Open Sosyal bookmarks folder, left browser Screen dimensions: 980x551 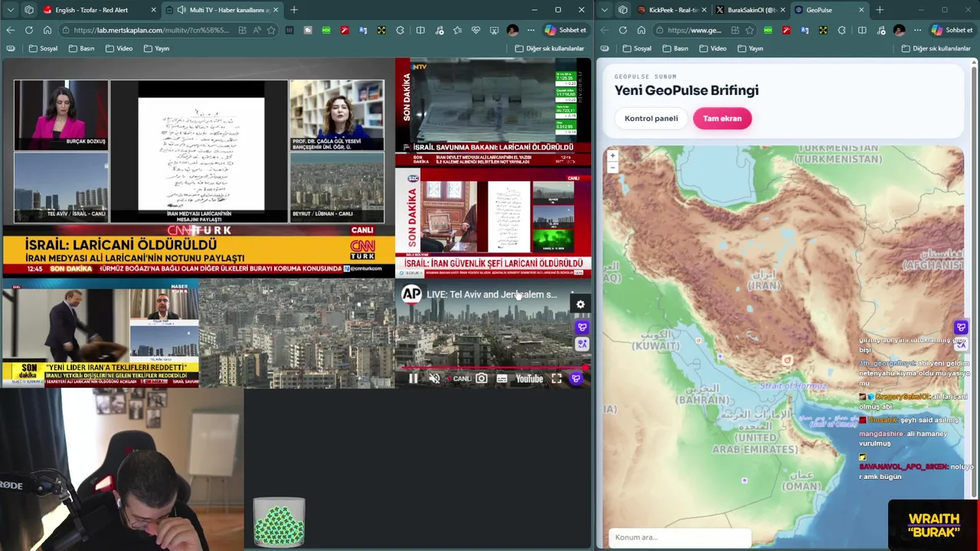click(43, 48)
